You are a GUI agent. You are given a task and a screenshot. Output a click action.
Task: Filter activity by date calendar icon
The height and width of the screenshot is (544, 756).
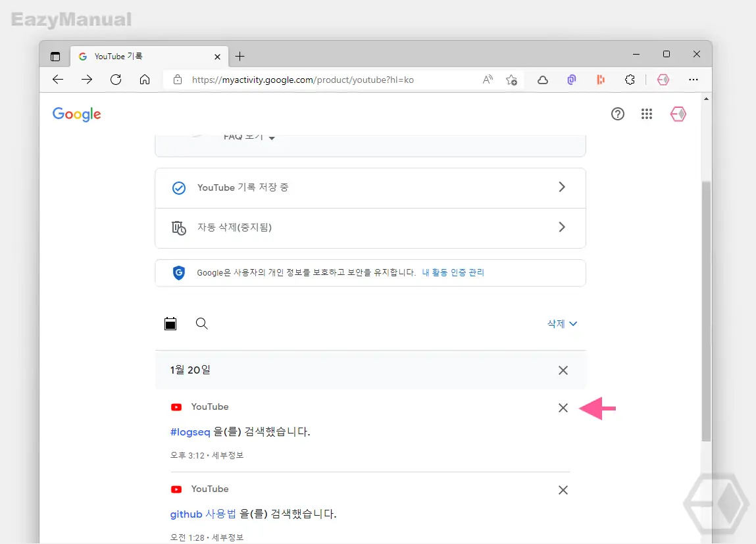click(x=170, y=324)
